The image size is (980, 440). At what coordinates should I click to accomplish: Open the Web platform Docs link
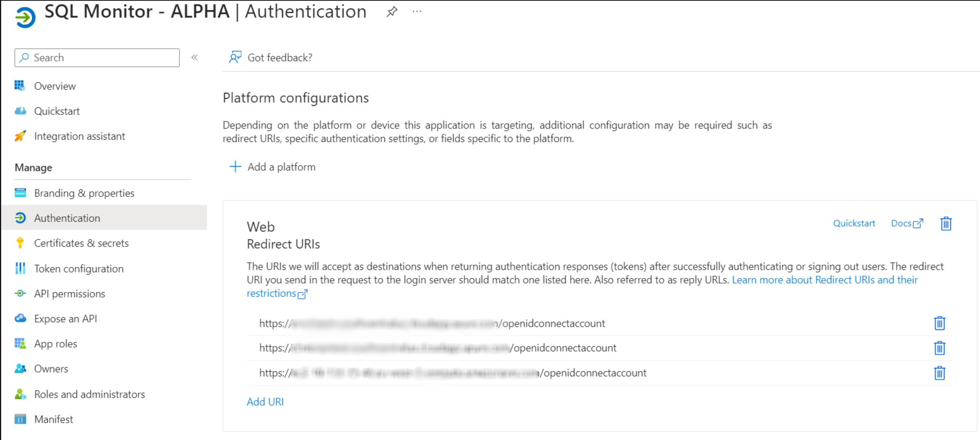pos(907,223)
